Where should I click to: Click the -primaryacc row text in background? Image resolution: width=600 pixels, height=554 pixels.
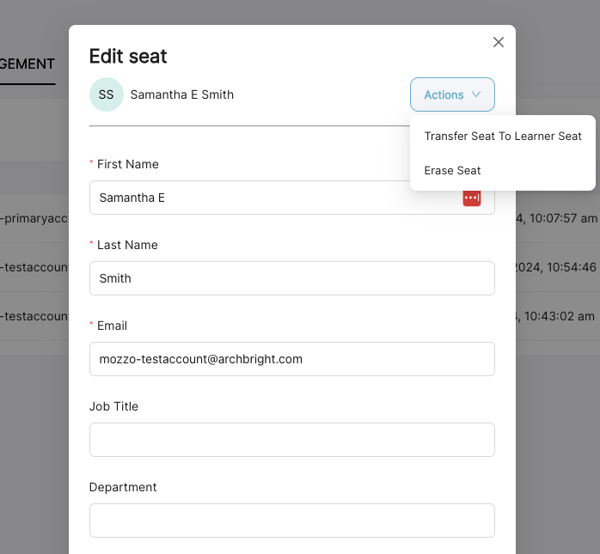[34, 218]
